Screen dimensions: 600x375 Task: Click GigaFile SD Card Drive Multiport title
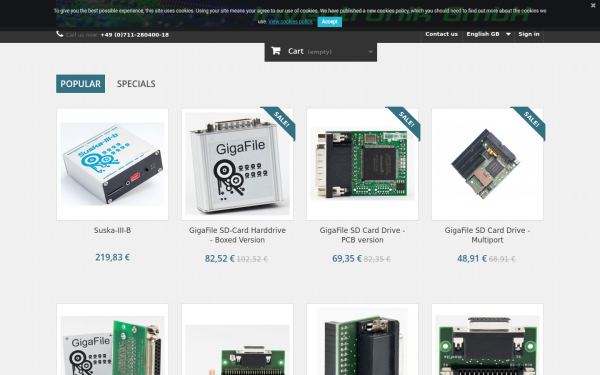click(x=487, y=235)
